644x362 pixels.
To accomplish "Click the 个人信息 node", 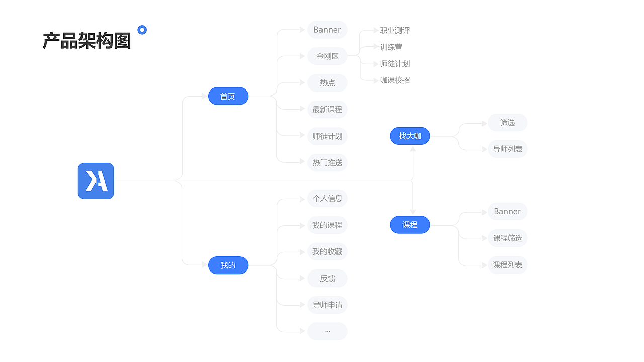I will [x=328, y=199].
